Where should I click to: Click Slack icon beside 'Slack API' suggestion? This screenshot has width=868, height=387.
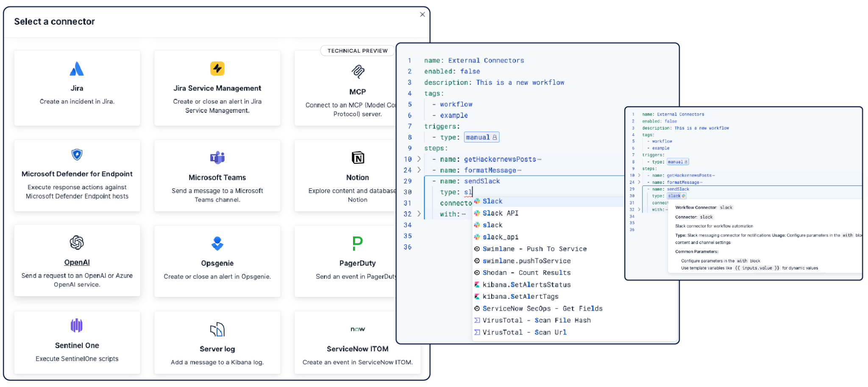click(x=477, y=213)
